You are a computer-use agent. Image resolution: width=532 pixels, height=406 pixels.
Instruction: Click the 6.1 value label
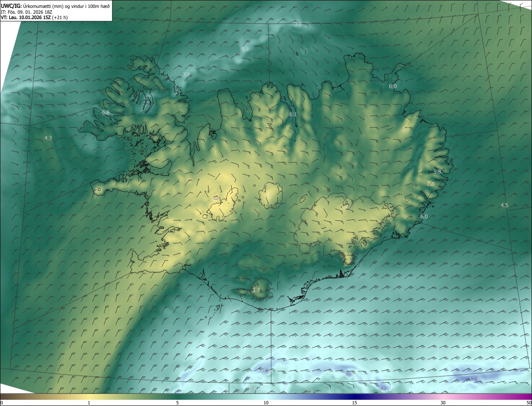293,114
